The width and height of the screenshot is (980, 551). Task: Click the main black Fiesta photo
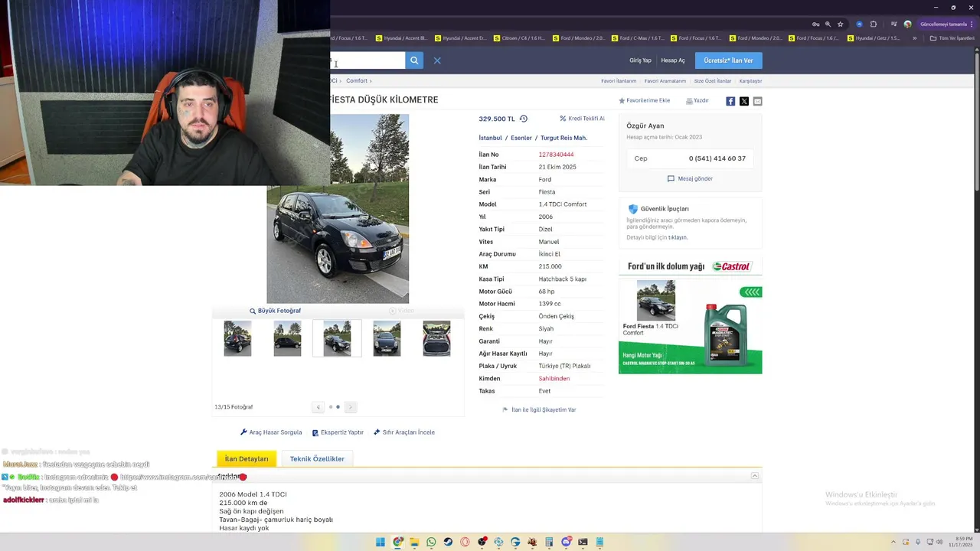pos(338,209)
